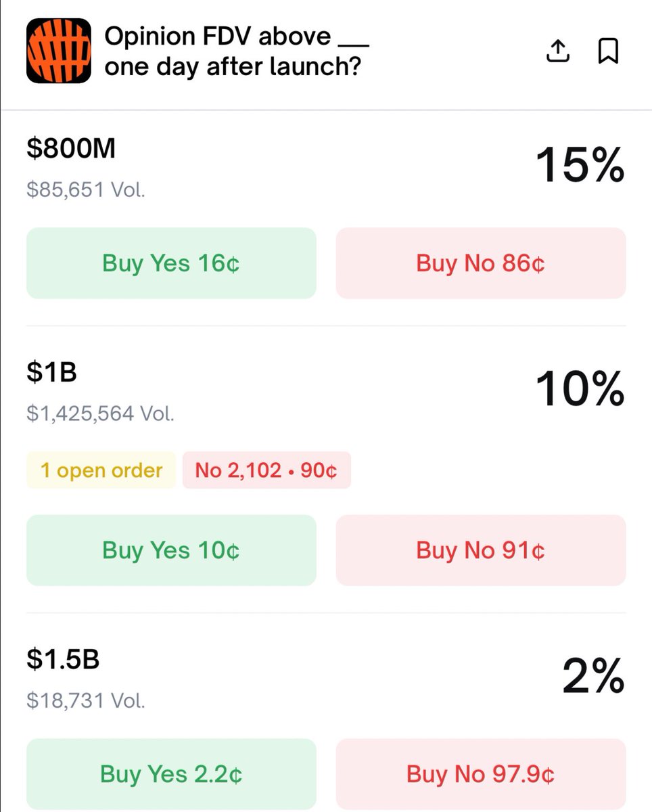Select the No 2,102 • 90¢ position tag
Screen dimensions: 652x812
tap(266, 470)
